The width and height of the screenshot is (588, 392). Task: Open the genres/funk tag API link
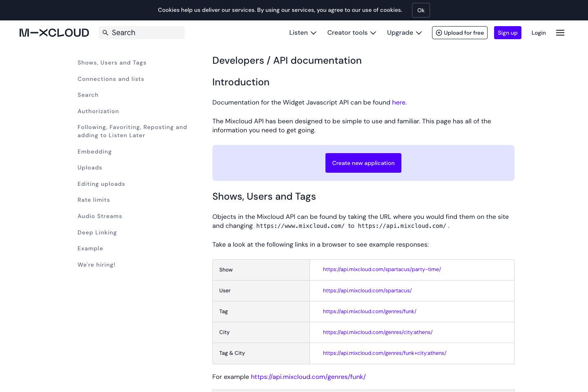click(x=370, y=311)
